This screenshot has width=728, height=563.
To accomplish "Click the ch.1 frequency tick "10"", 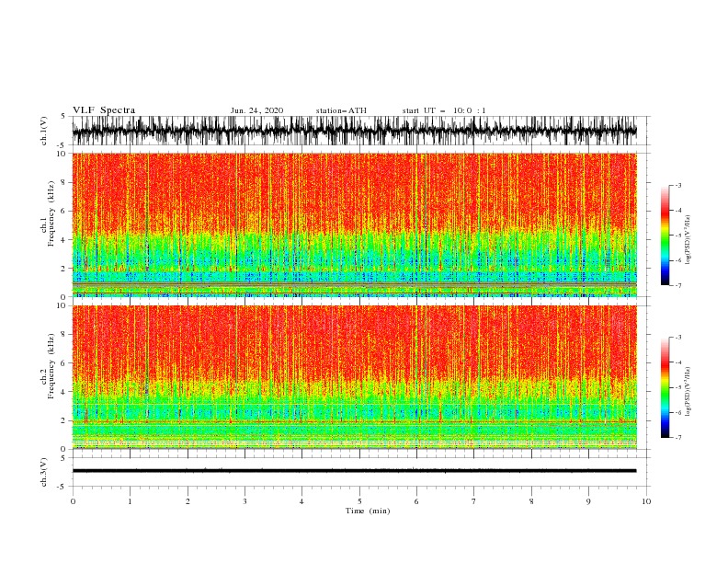I will [62, 154].
